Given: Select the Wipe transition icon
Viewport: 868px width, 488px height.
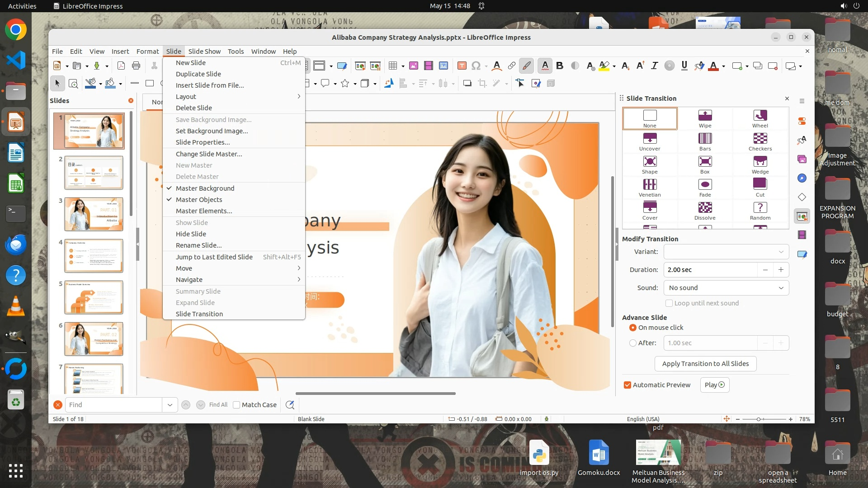Looking at the screenshot, I should click(705, 116).
